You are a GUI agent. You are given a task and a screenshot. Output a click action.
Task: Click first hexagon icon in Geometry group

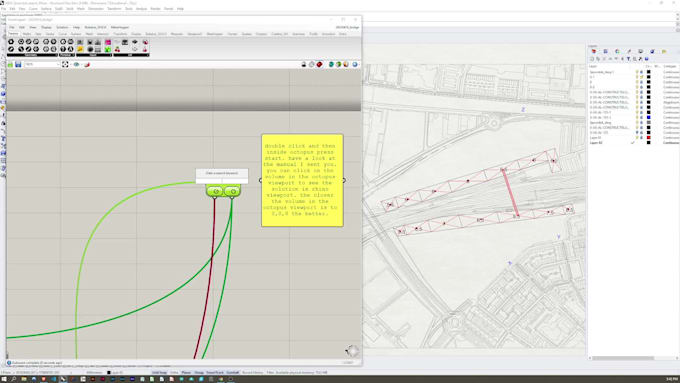pos(11,42)
